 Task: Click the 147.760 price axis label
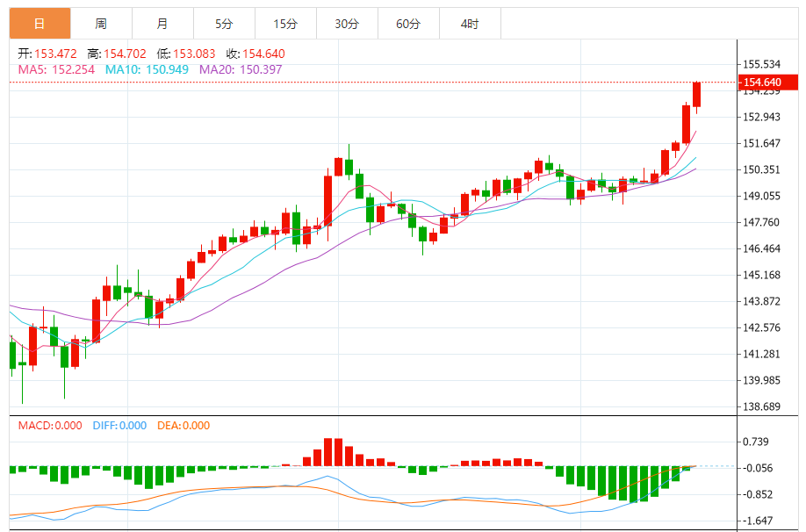coord(762,222)
